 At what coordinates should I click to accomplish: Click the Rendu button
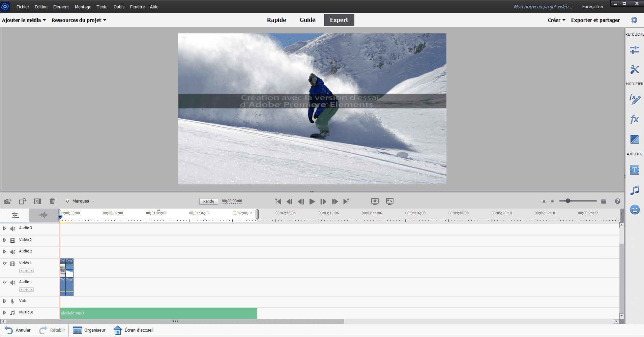click(x=208, y=201)
